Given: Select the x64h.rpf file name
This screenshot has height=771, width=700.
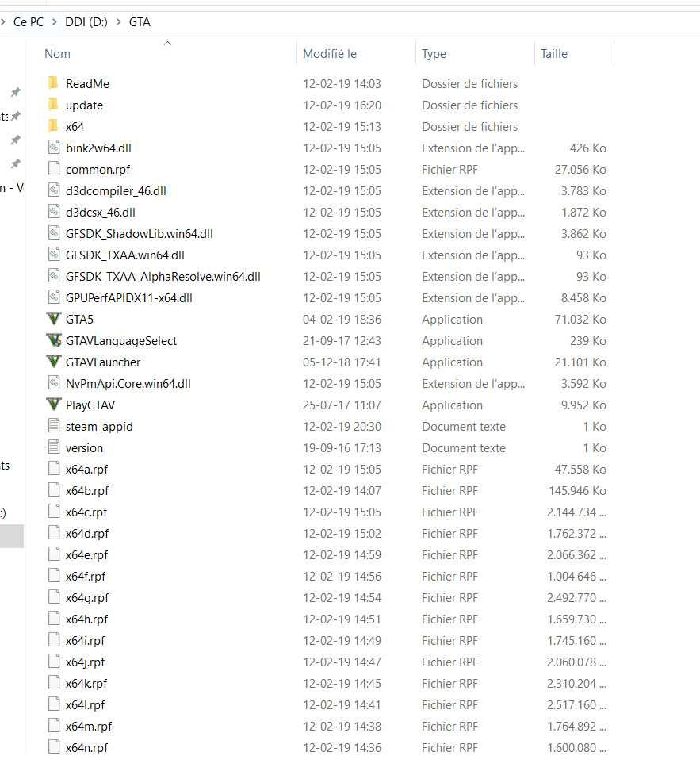Looking at the screenshot, I should click(x=86, y=619).
